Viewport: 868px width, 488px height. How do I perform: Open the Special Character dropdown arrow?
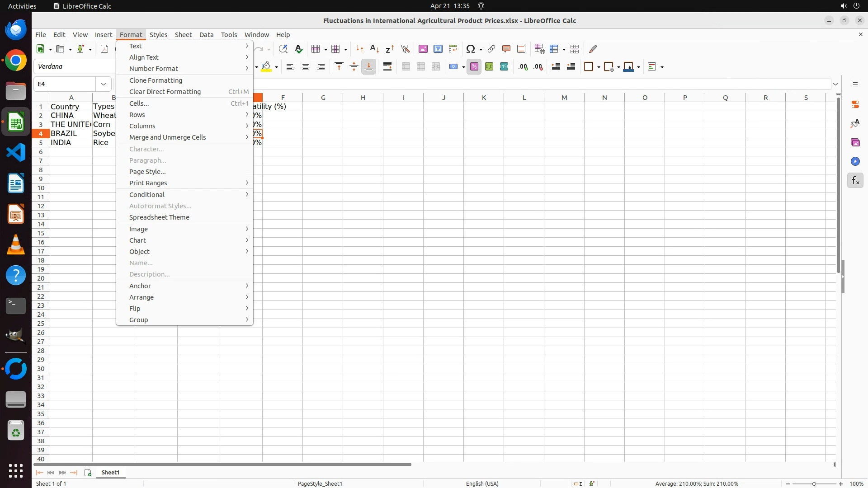(x=481, y=49)
